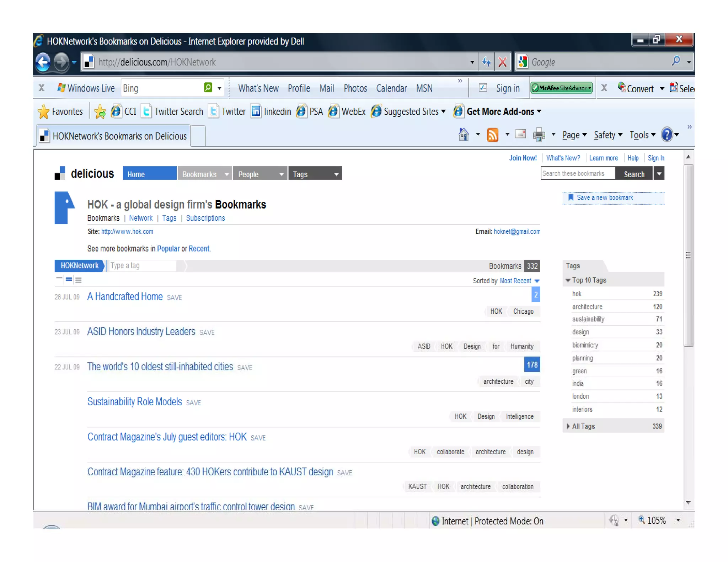Viewport: 728px width, 562px height.
Task: Expand the All Tags section
Action: 583,426
